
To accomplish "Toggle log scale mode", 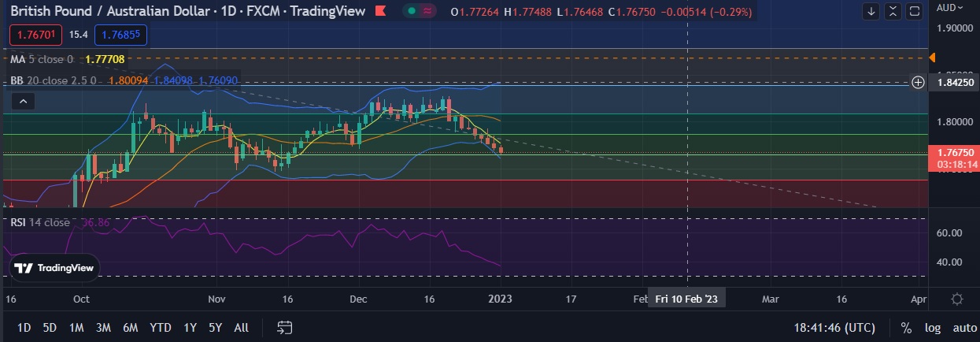I will [932, 327].
